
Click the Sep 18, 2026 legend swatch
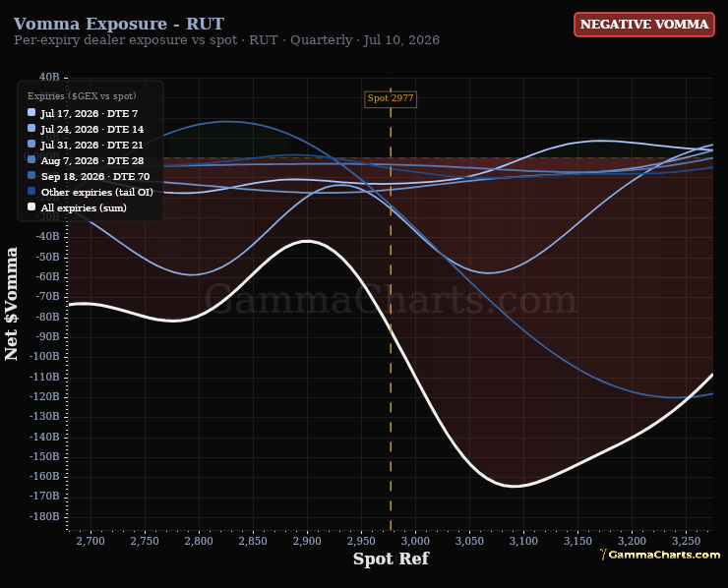click(x=31, y=175)
